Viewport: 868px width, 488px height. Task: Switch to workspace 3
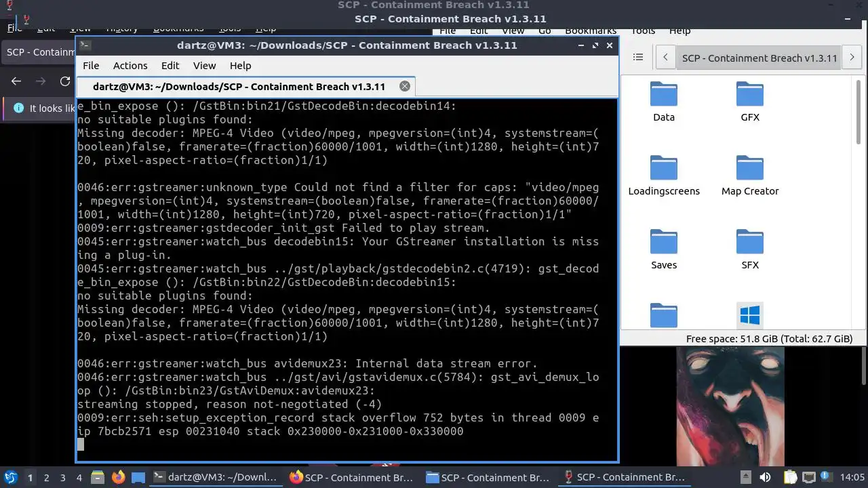click(x=62, y=477)
